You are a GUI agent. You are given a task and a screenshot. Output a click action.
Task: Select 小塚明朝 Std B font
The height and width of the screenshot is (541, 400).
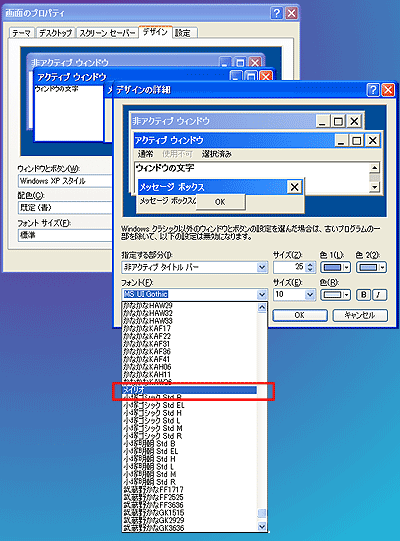coord(189,444)
